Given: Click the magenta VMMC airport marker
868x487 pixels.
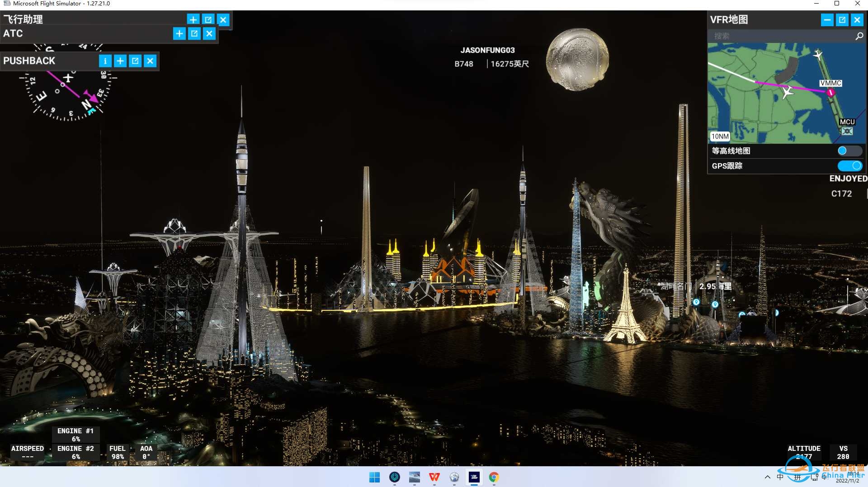Looking at the screenshot, I should [x=830, y=93].
